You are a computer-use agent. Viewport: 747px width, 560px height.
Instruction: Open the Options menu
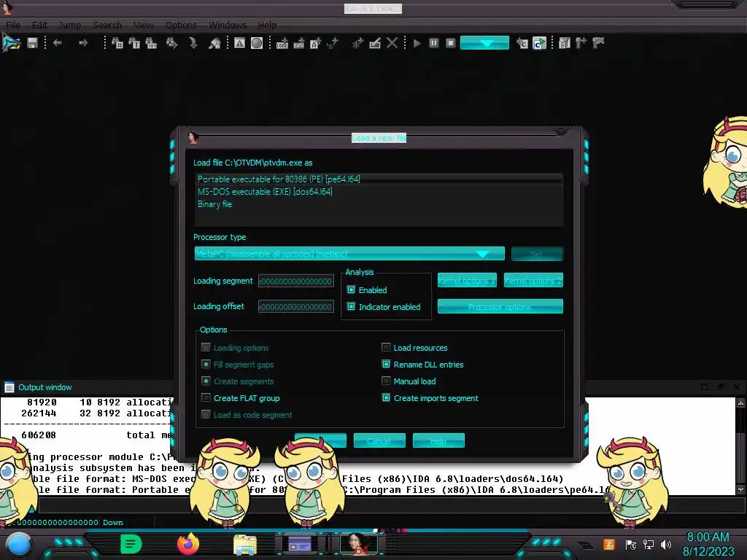click(x=181, y=25)
